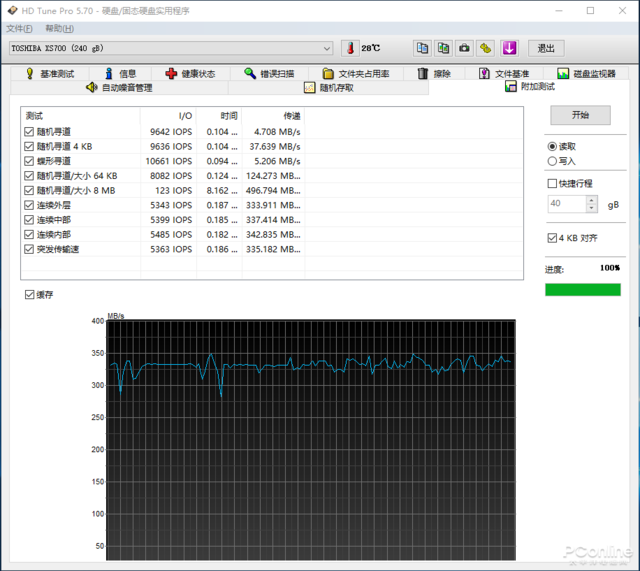Click the transfer rate graph area

(x=311, y=440)
